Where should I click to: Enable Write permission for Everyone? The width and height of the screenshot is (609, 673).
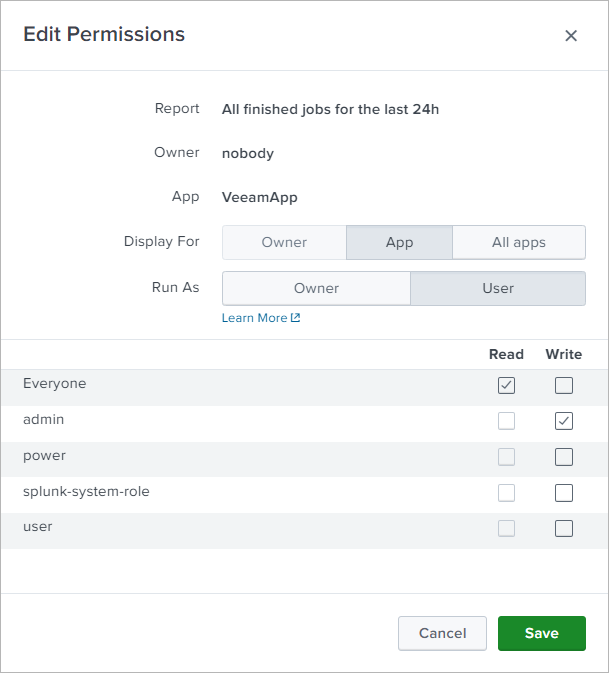click(564, 385)
